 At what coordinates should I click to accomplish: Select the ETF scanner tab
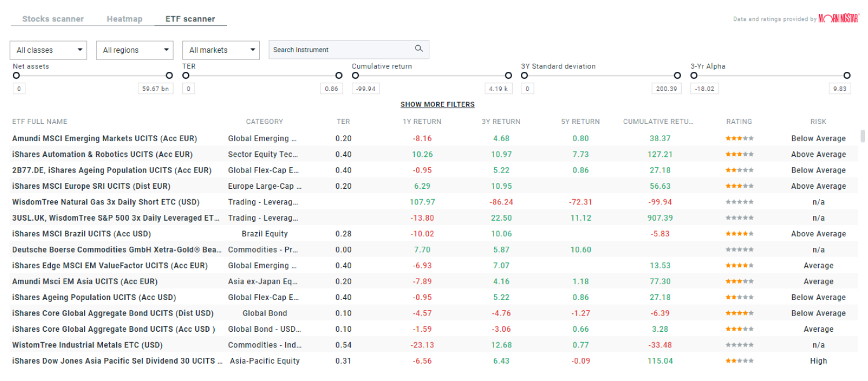point(189,19)
